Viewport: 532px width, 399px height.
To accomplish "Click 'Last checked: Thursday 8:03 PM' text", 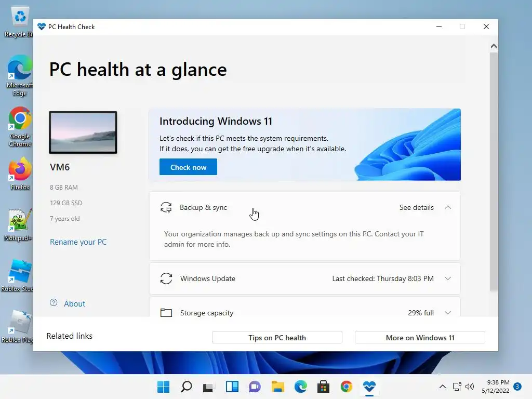I will [383, 278].
